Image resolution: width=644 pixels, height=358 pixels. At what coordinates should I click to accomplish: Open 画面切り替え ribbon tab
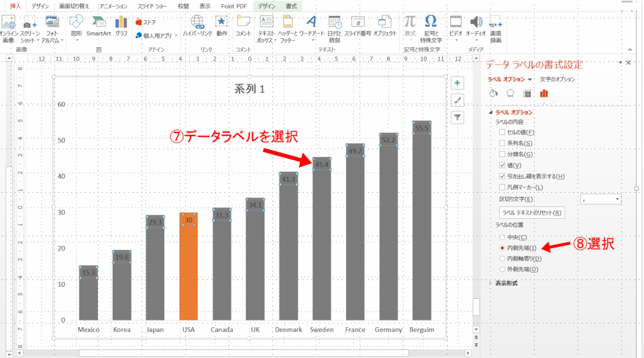click(x=74, y=6)
